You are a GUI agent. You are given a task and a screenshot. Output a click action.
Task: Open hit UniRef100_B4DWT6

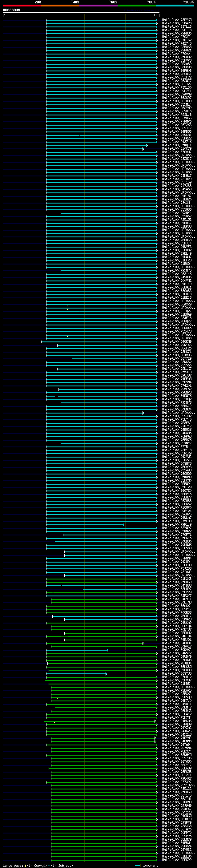click(x=177, y=396)
